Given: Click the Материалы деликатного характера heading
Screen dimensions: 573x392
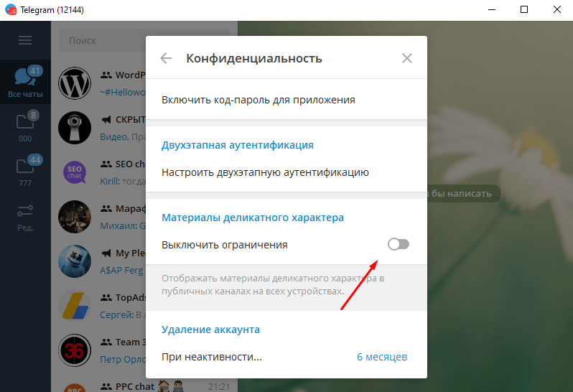Looking at the screenshot, I should pos(253,218).
